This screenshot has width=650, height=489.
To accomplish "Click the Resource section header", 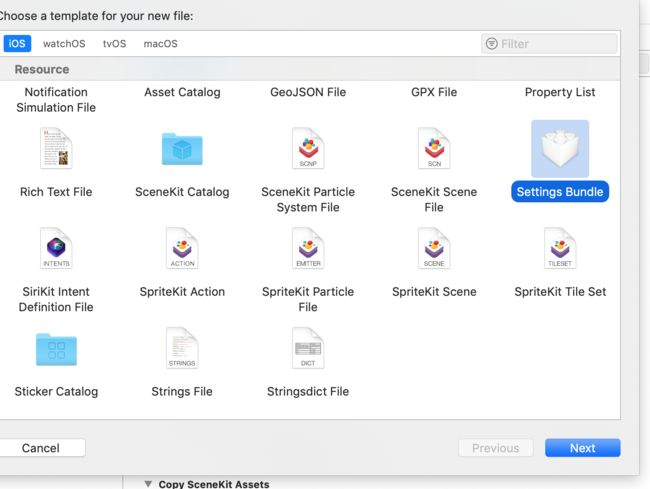I will pyautogui.click(x=42, y=69).
